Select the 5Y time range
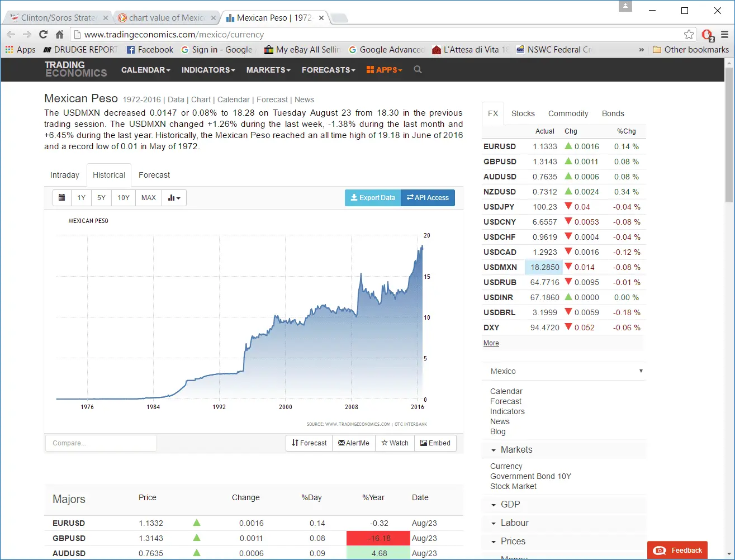The image size is (735, 560). (101, 198)
